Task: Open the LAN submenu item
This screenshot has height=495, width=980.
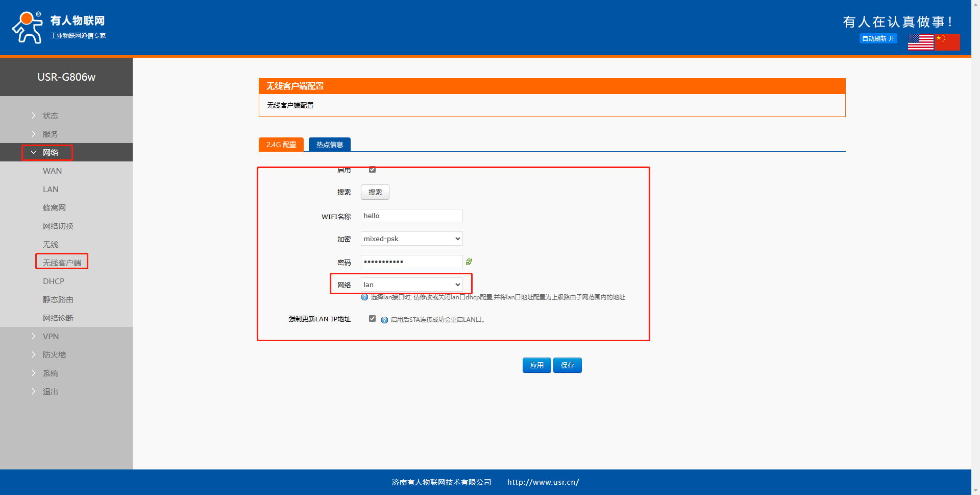Action: [51, 189]
